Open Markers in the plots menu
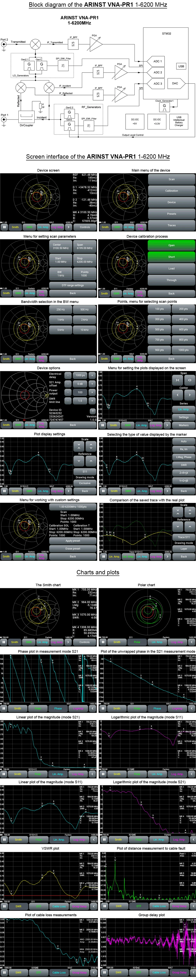 coord(183,425)
